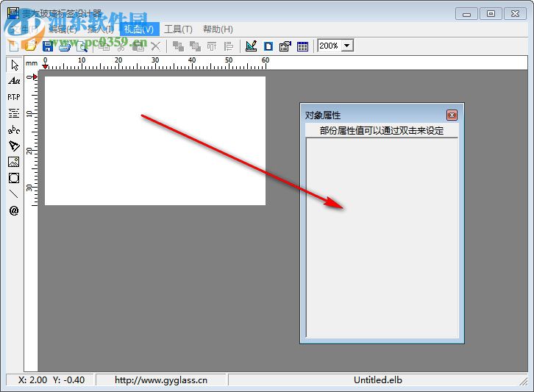
Task: Select the insert picture tool
Action: [x=14, y=162]
